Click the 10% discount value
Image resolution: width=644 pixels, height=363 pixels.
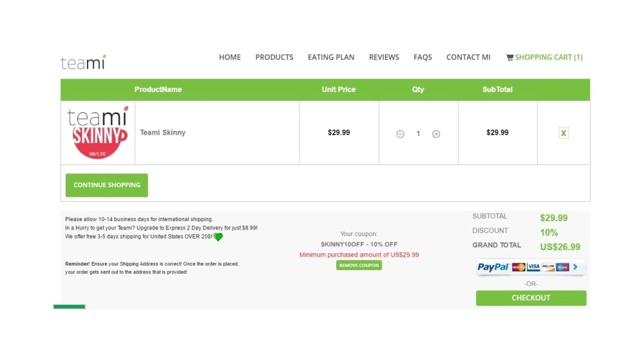pos(549,232)
